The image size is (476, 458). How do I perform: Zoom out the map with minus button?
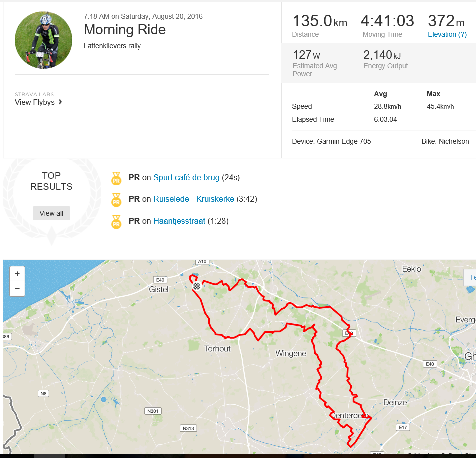(17, 288)
